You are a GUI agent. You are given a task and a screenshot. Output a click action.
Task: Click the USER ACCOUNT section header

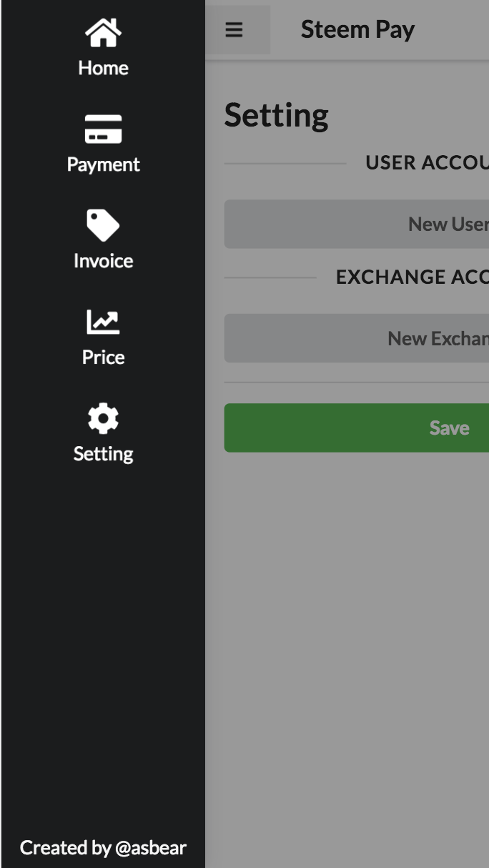point(426,163)
